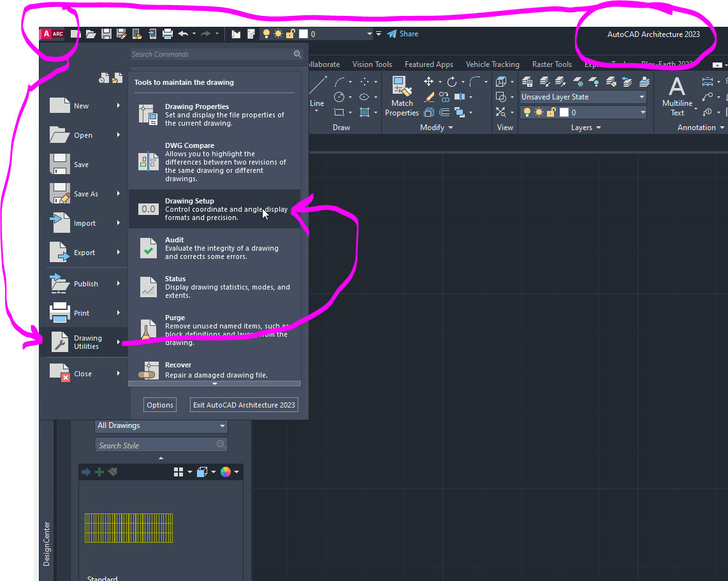Click the Undo arrow icon
Image resolution: width=728 pixels, height=581 pixels.
tap(183, 34)
